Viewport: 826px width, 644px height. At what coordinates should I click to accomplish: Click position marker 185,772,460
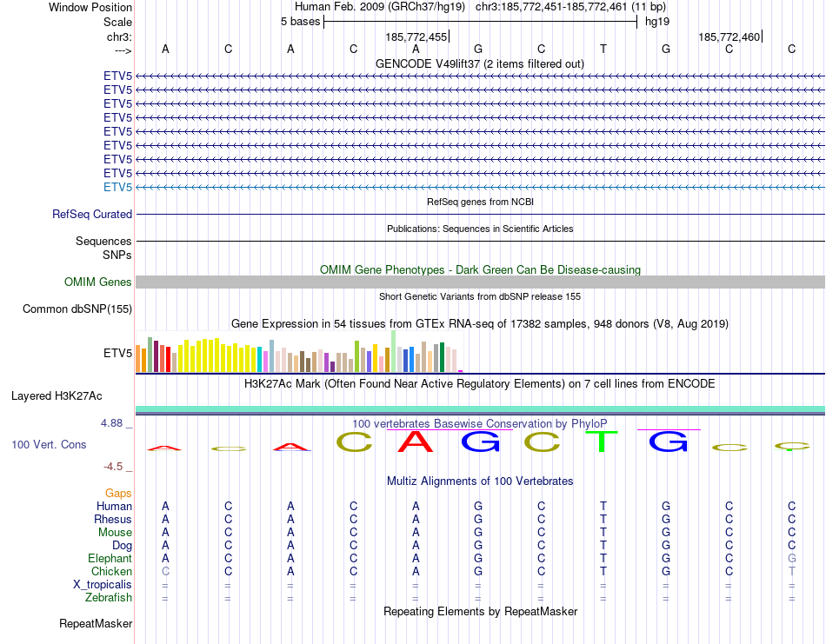[729, 37]
